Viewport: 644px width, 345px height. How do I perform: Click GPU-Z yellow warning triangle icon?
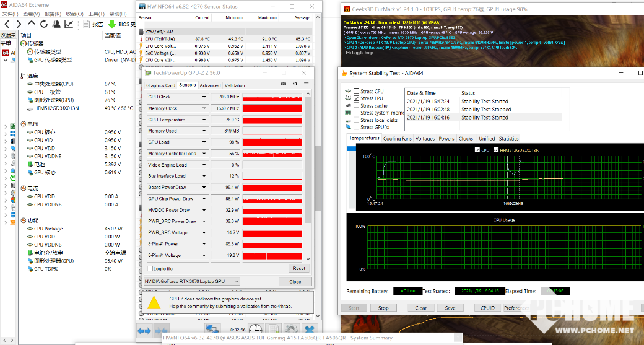[154, 303]
